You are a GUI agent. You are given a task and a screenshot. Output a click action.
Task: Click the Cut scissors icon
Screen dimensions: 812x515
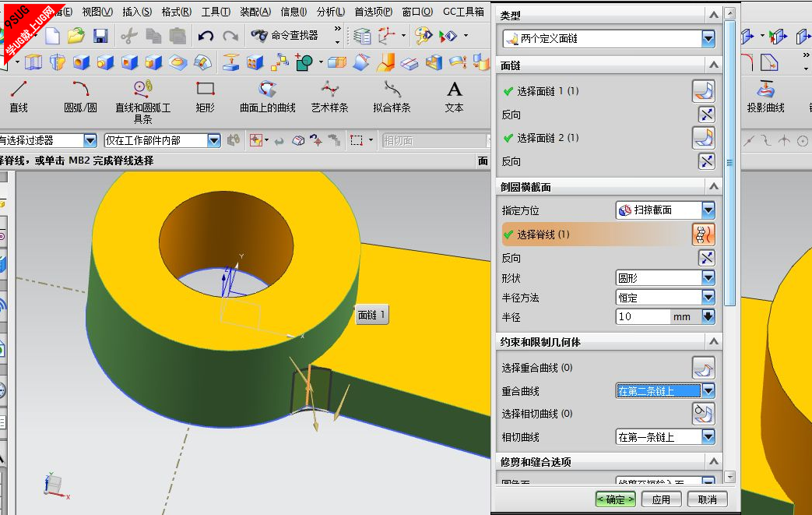pyautogui.click(x=128, y=36)
